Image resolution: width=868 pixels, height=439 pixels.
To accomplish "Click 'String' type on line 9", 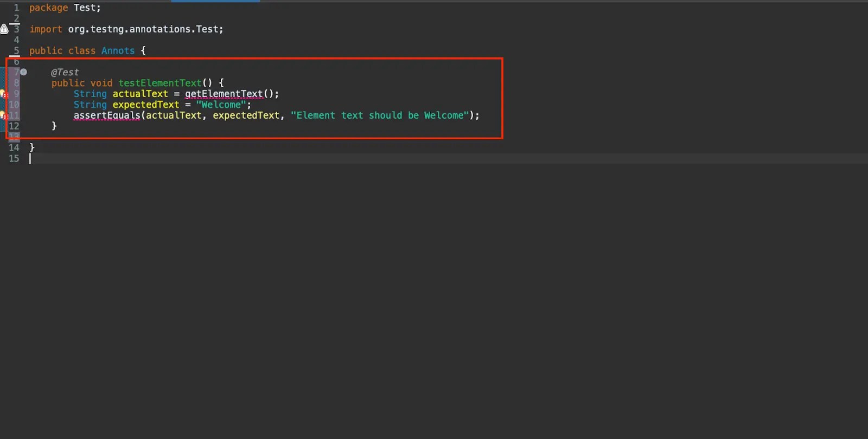I will (x=90, y=94).
